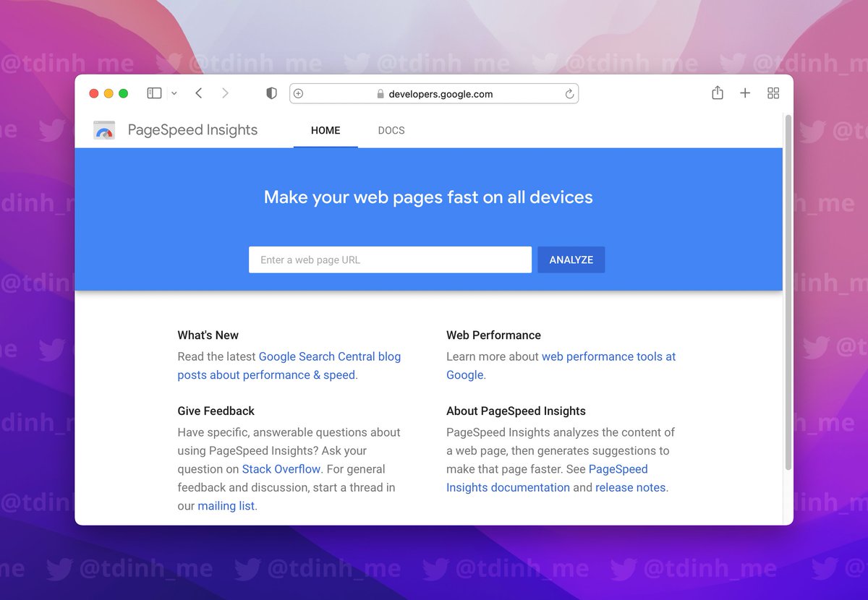Toggle the Safari sidebar icon
This screenshot has height=600, width=868.
coord(154,93)
